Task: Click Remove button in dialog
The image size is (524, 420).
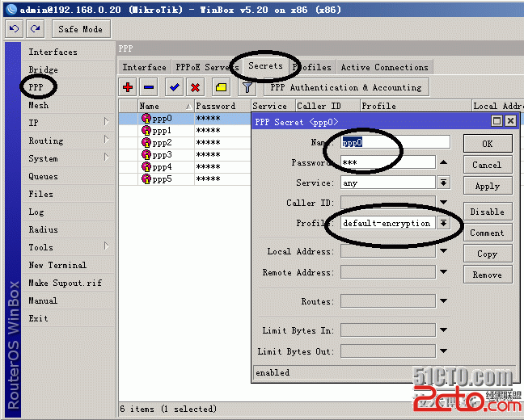Action: [x=488, y=275]
